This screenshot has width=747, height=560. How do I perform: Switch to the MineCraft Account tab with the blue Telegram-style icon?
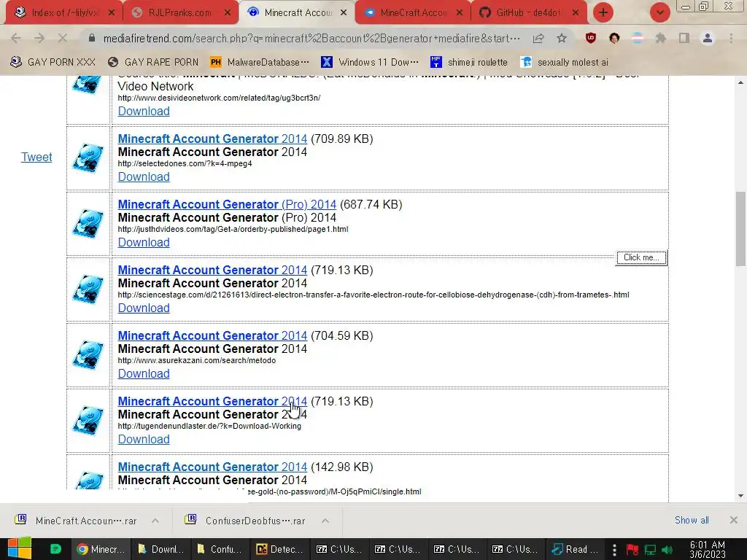412,13
